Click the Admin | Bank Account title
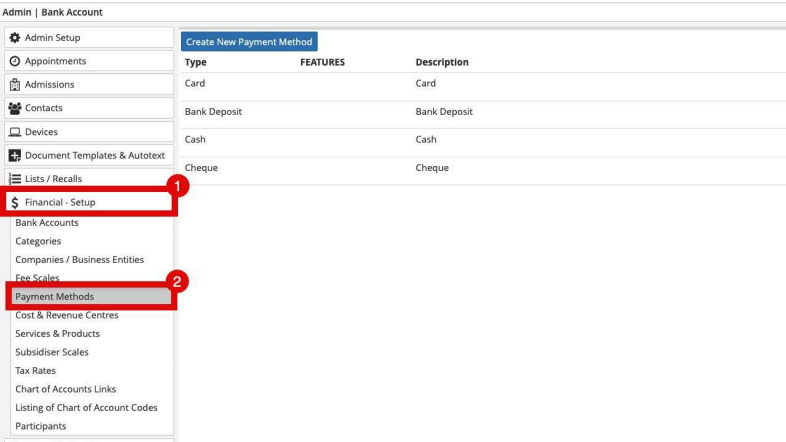Image resolution: width=786 pixels, height=442 pixels. tap(53, 12)
